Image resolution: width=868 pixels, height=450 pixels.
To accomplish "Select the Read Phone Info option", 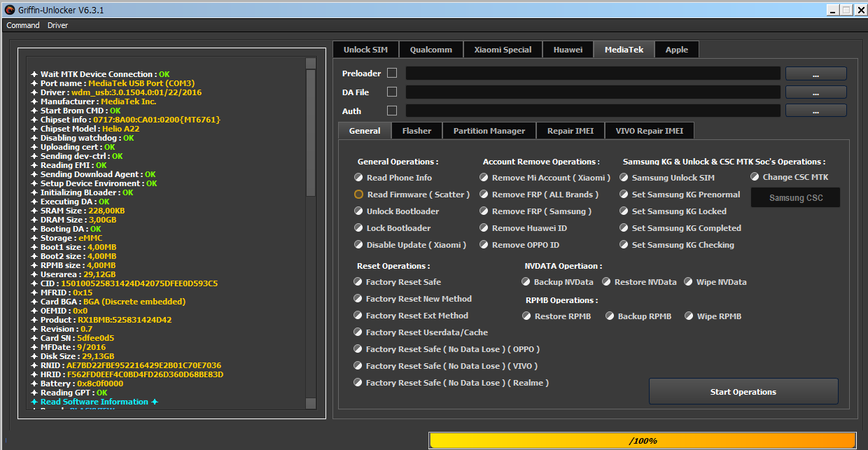I will click(393, 178).
